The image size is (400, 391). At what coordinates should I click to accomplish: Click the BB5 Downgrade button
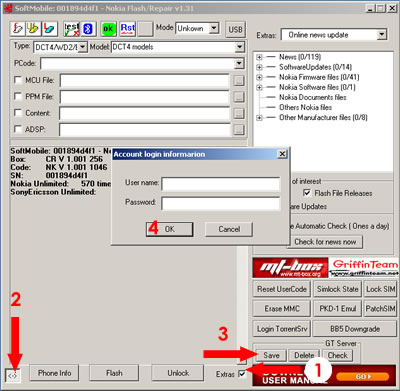tap(355, 329)
